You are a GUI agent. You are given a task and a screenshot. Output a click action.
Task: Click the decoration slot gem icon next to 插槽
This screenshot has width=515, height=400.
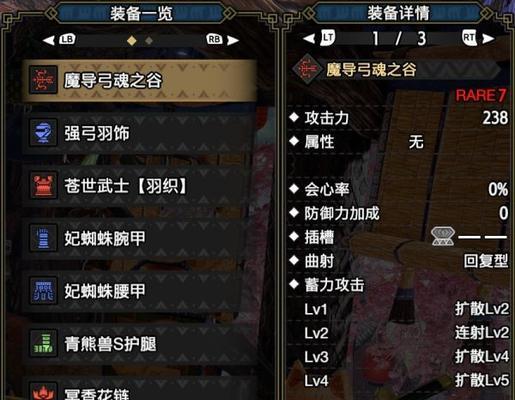pos(443,236)
